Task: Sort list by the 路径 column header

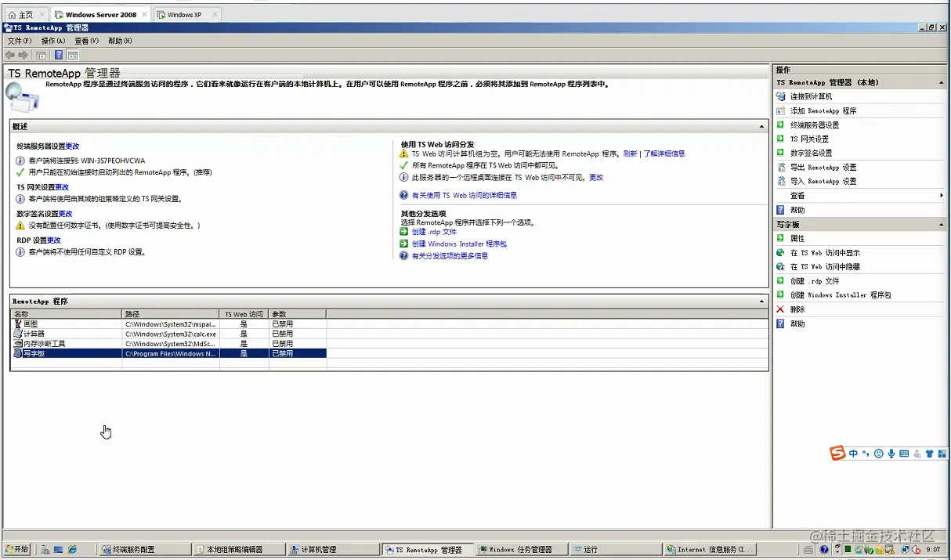Action: (171, 314)
